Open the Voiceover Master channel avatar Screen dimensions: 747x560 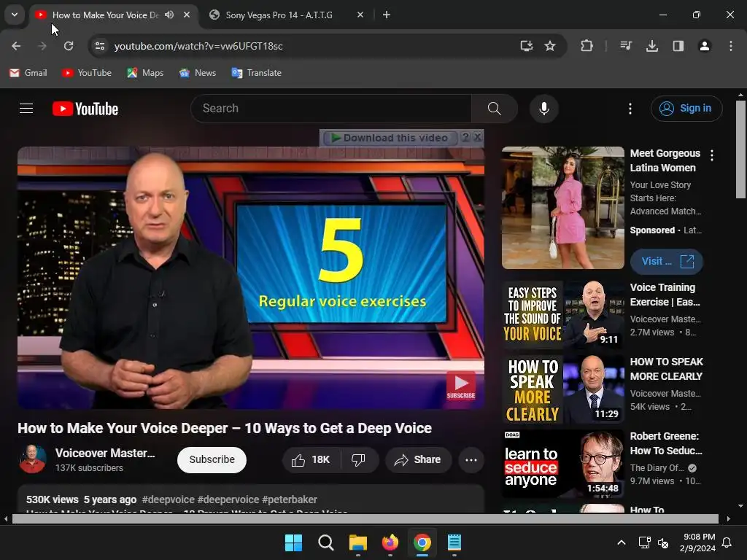point(32,459)
